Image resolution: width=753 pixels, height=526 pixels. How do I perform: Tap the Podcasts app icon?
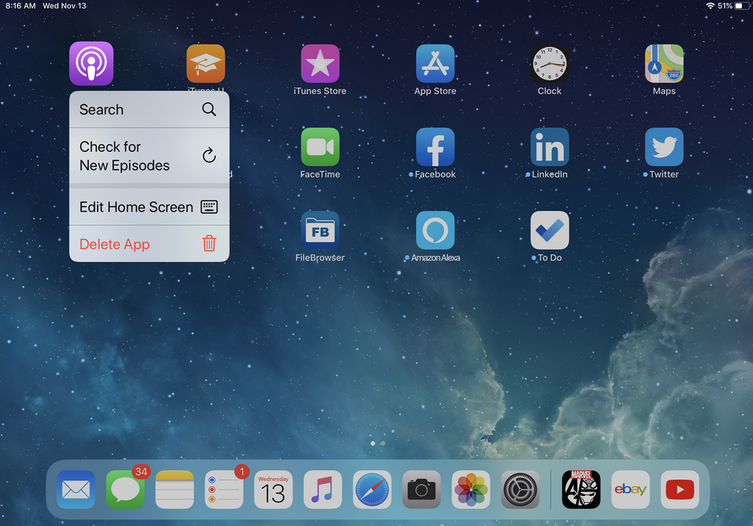coord(91,63)
